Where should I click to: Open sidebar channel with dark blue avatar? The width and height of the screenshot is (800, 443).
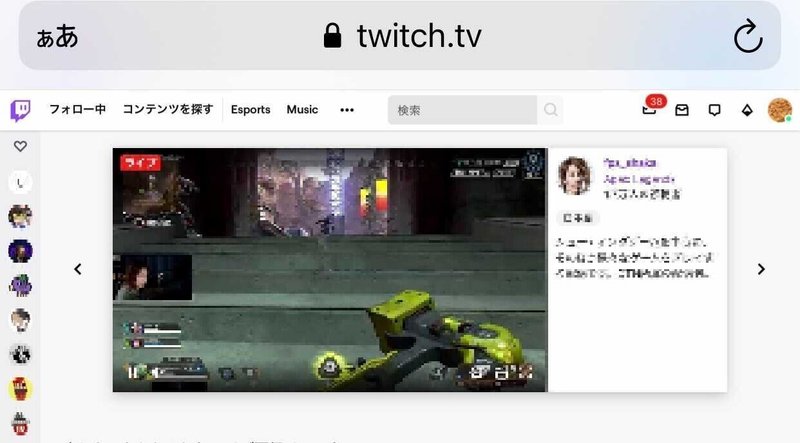(x=20, y=251)
